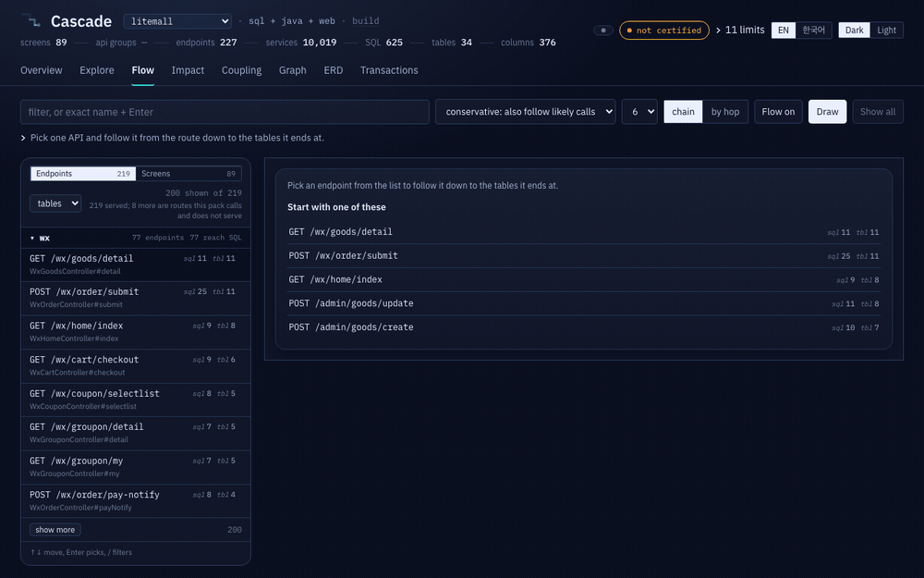924x578 pixels.
Task: Pick suggested POST /admin/goods/update
Action: click(x=583, y=303)
